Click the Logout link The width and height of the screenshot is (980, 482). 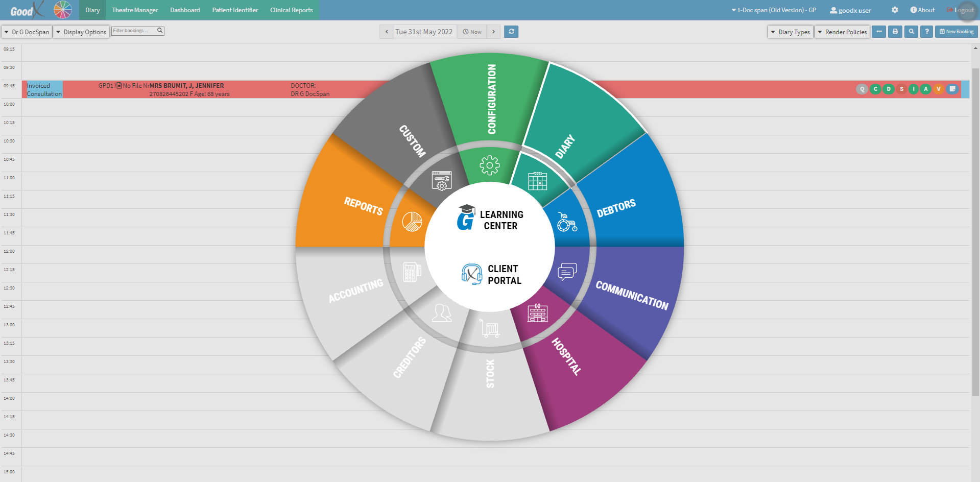[960, 10]
